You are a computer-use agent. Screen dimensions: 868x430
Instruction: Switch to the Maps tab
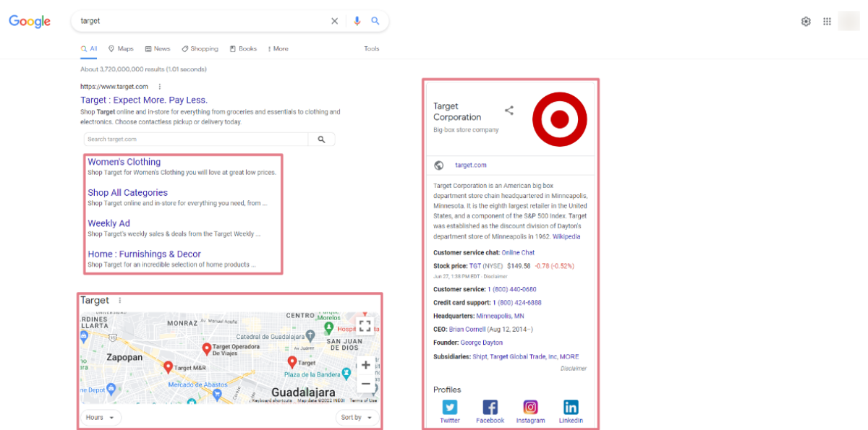121,49
